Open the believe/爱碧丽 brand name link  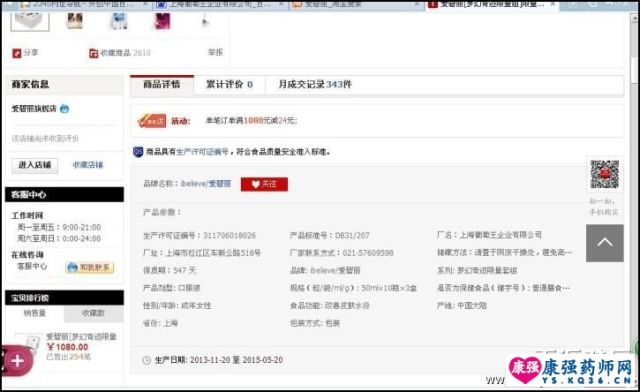coord(206,184)
